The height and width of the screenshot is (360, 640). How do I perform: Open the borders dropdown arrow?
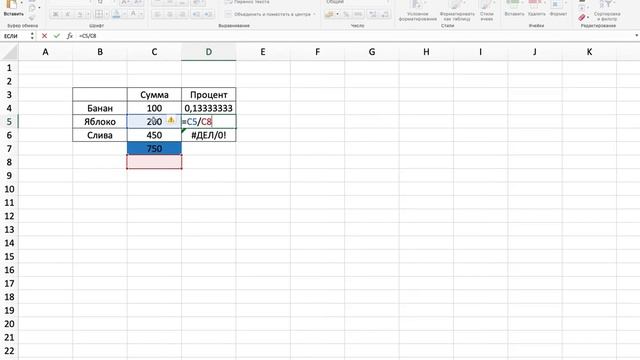click(107, 14)
